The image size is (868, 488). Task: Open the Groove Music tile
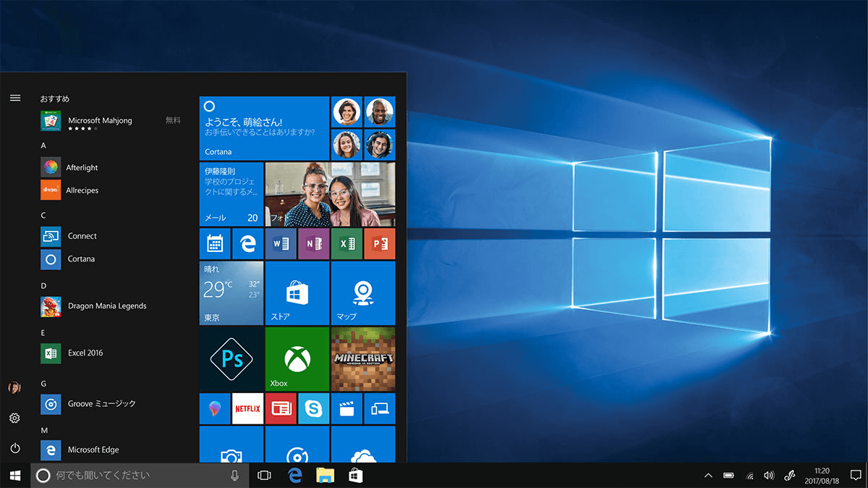click(297, 445)
